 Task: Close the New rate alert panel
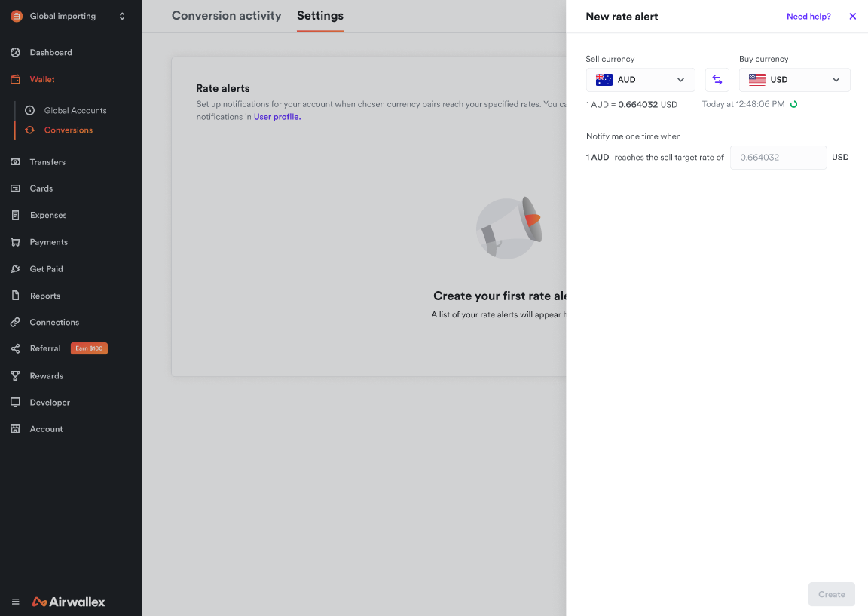(853, 17)
